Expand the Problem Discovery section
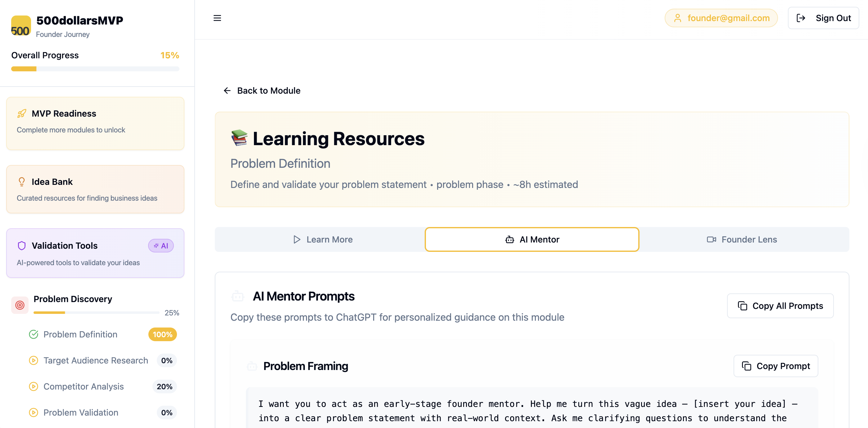The width and height of the screenshot is (868, 428). click(x=95, y=305)
